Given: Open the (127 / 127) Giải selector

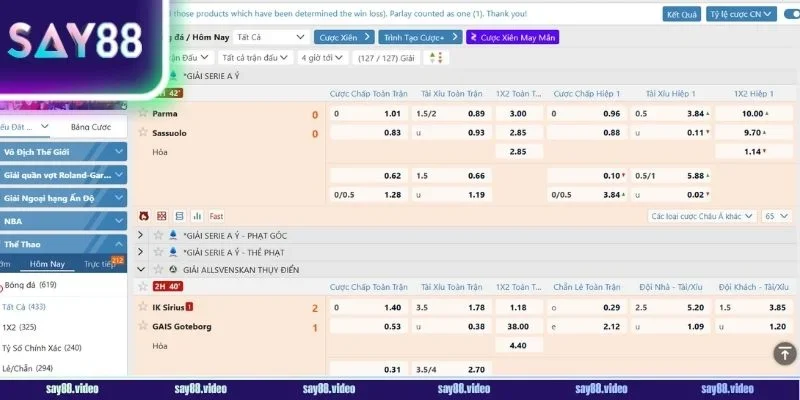Looking at the screenshot, I should (386, 58).
